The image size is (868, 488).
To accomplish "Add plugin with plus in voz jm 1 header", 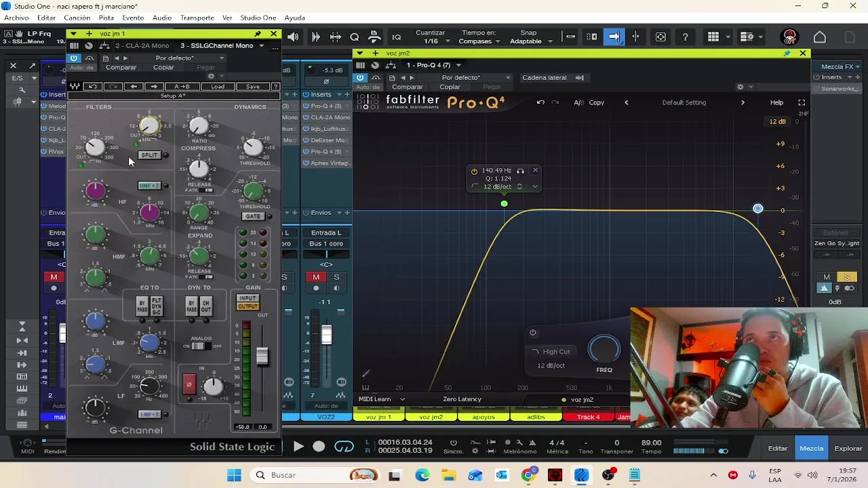I will [x=89, y=34].
